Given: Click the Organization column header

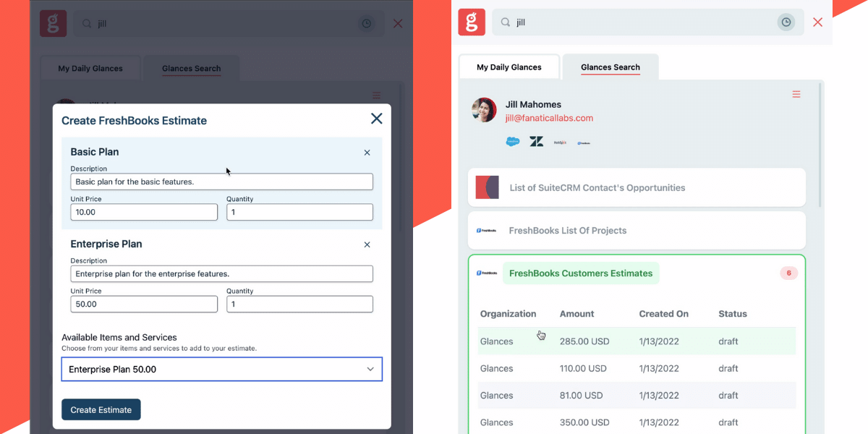Looking at the screenshot, I should pyautogui.click(x=509, y=314).
